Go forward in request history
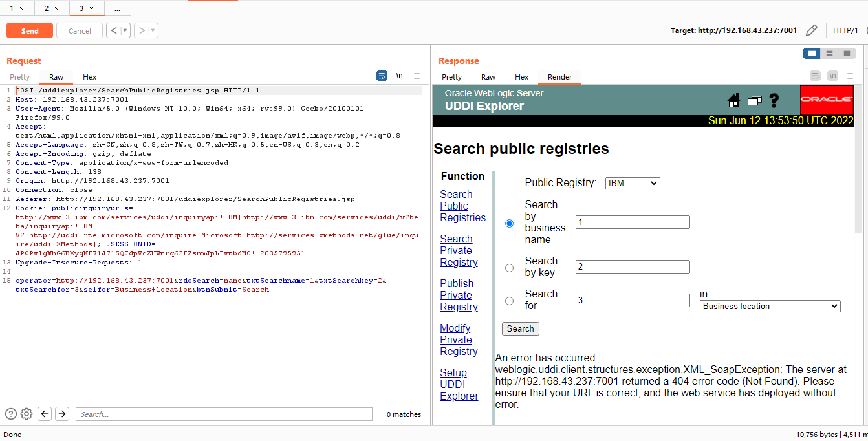868x441 pixels. pyautogui.click(x=142, y=30)
